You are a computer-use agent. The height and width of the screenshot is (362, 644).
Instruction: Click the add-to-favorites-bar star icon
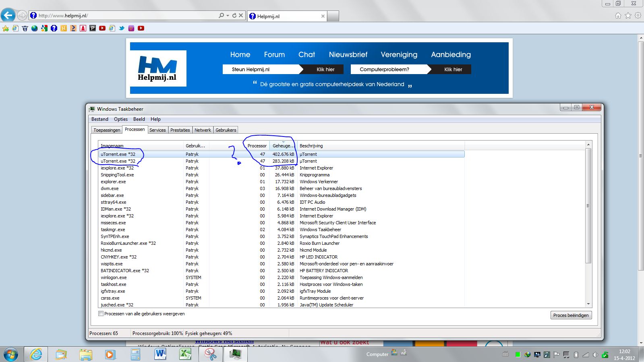tap(6, 28)
